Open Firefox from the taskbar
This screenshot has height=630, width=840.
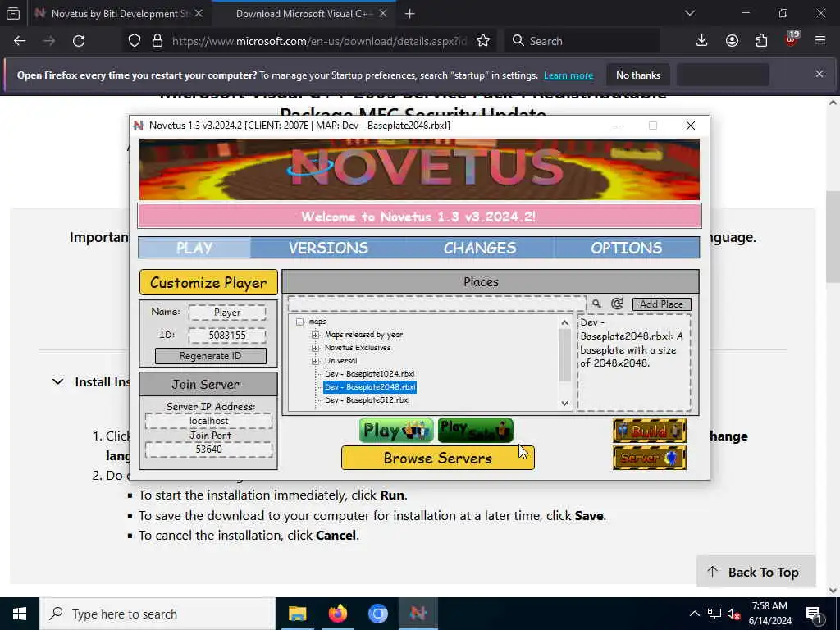tap(337, 614)
